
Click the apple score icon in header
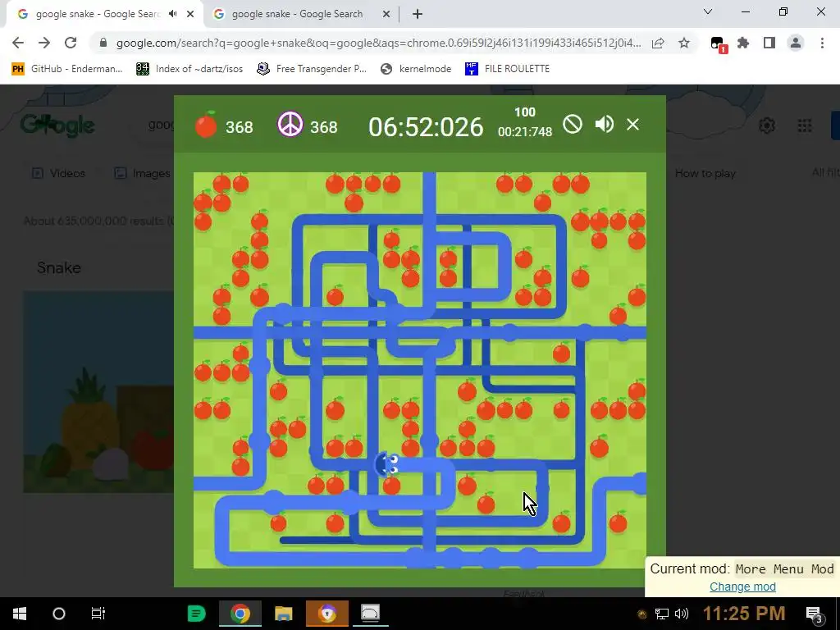point(206,125)
